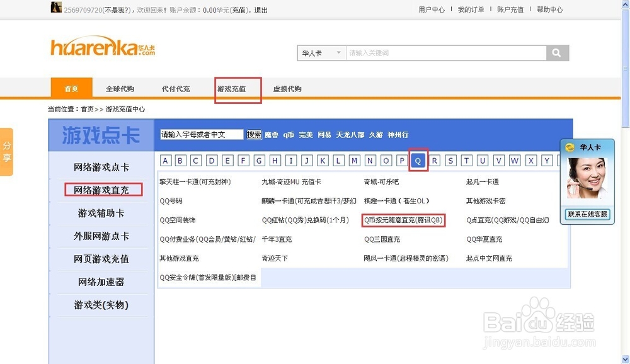Screen dimensions: 630x364
Task: Select the highlighted letter Q filter
Action: tap(418, 161)
